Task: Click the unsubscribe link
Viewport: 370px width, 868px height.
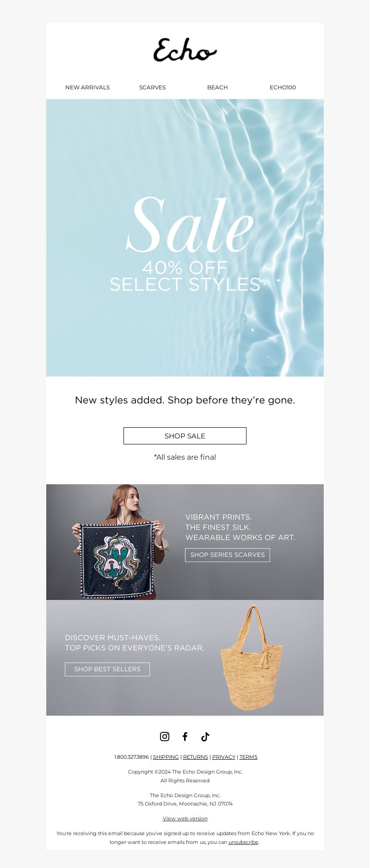Action: 243,842
